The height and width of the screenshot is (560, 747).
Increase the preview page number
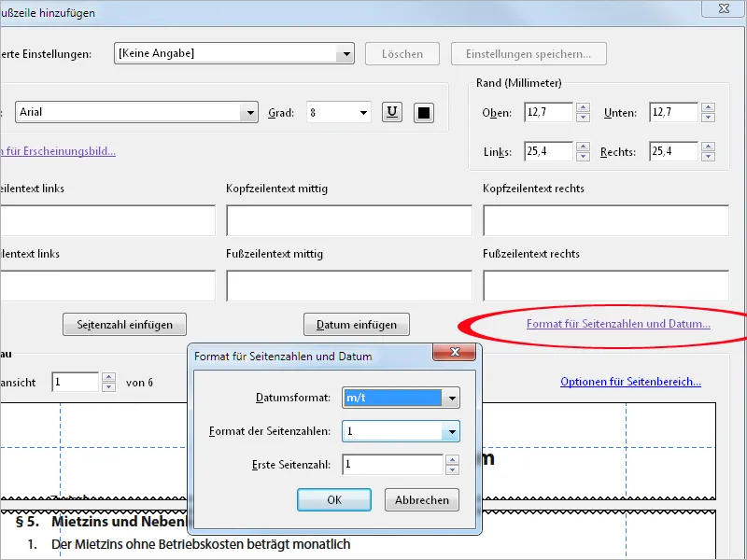click(x=108, y=378)
